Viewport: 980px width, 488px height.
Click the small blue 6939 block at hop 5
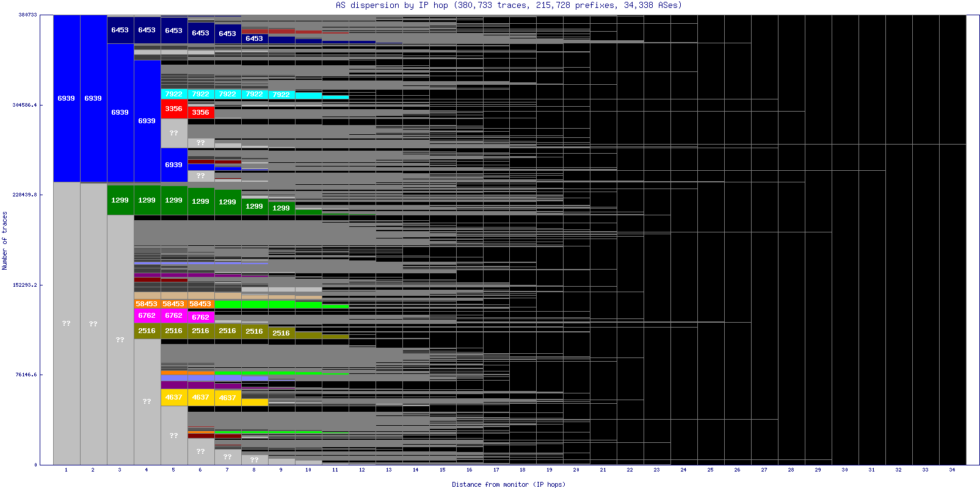(x=174, y=165)
